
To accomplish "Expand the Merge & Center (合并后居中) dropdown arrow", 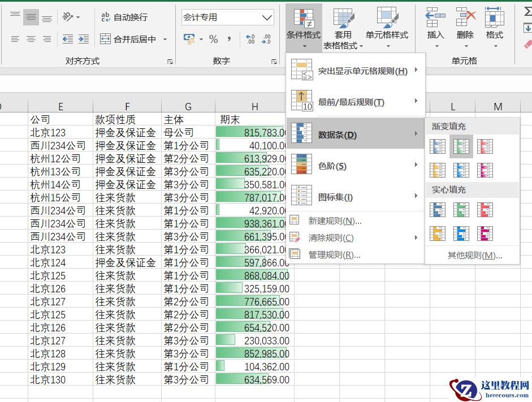I will click(x=165, y=39).
